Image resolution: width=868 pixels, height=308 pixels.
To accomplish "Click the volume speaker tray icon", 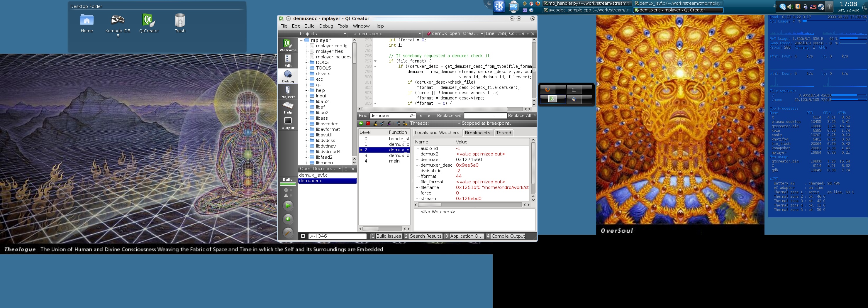I will click(x=790, y=6).
